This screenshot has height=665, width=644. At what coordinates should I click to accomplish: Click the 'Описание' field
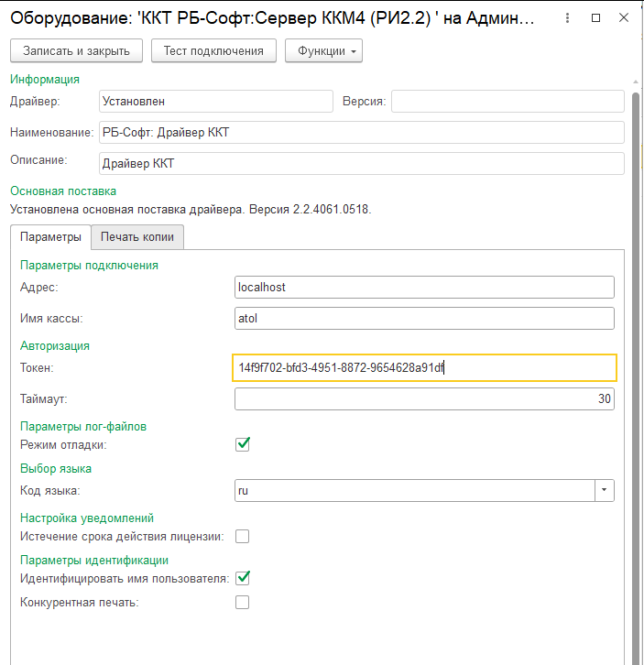[362, 163]
